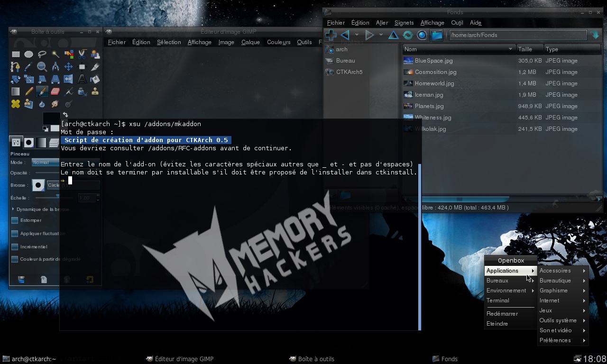Select the Bucket Fill tool
This screenshot has width=607, height=364.
(95, 79)
